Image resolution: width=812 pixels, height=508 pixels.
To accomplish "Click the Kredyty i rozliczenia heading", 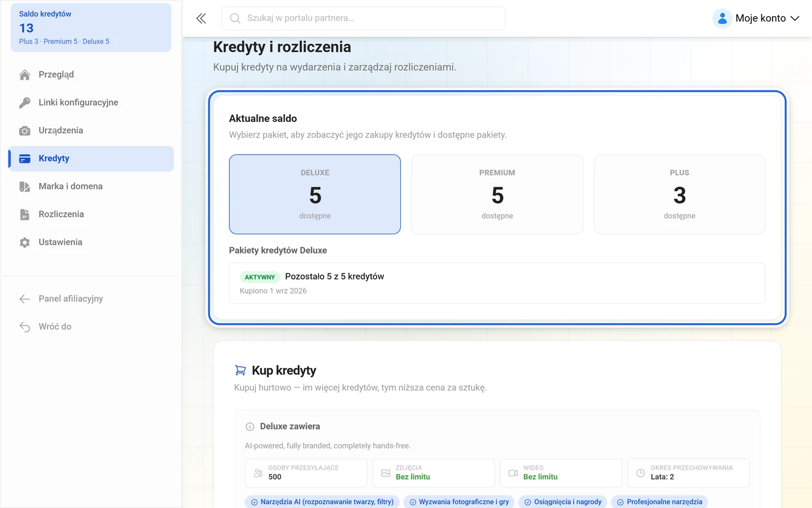I will click(x=282, y=47).
